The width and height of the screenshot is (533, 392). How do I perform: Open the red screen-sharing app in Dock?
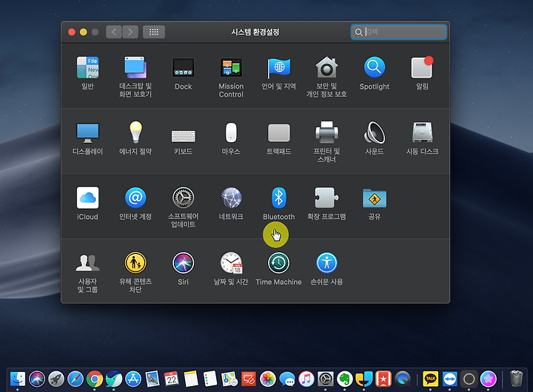249,379
